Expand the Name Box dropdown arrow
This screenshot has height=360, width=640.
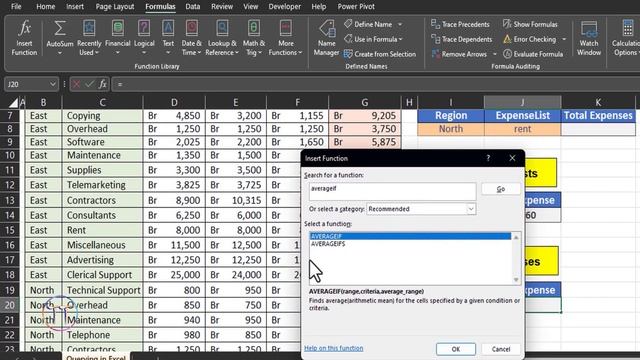(x=53, y=84)
